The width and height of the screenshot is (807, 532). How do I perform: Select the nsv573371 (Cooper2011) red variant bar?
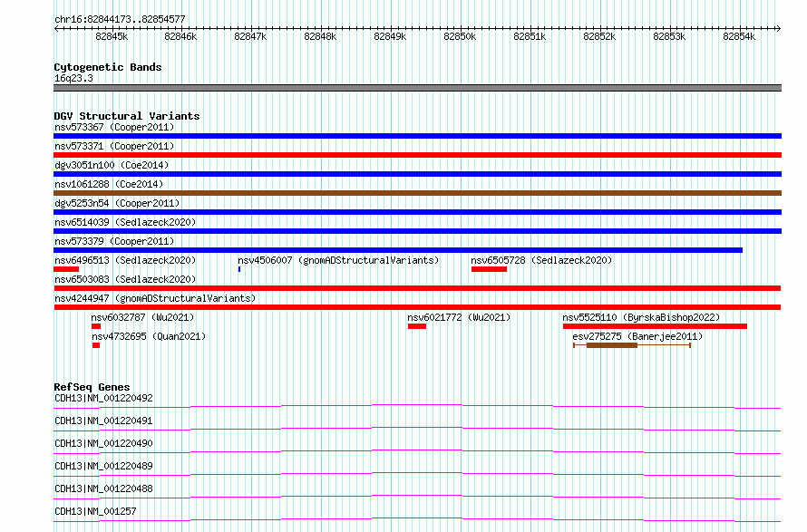pos(417,155)
